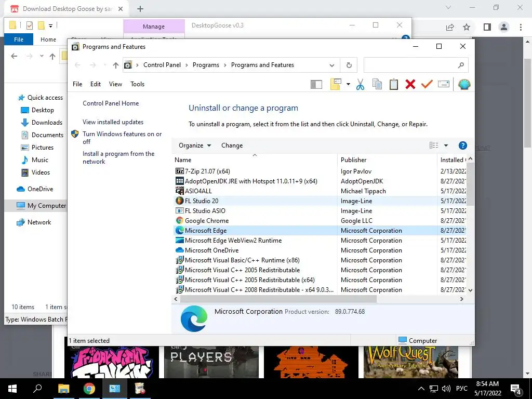Show hidden tray icons chevron
The height and width of the screenshot is (399, 532).
click(x=421, y=389)
